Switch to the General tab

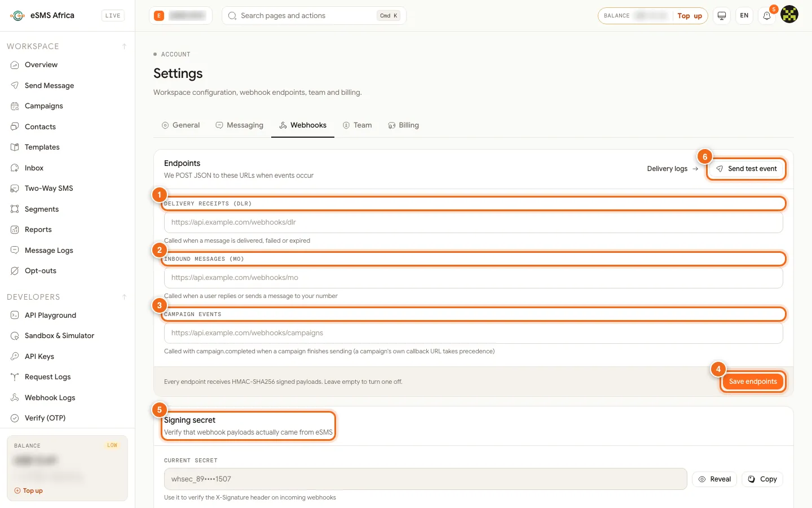pyautogui.click(x=180, y=125)
